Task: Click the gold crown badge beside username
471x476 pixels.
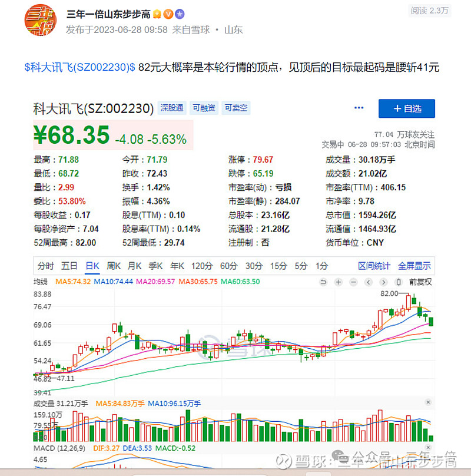Action: (157, 14)
